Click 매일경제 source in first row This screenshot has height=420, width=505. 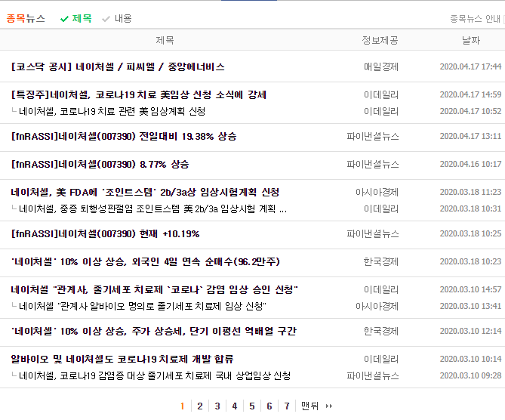pyautogui.click(x=381, y=66)
